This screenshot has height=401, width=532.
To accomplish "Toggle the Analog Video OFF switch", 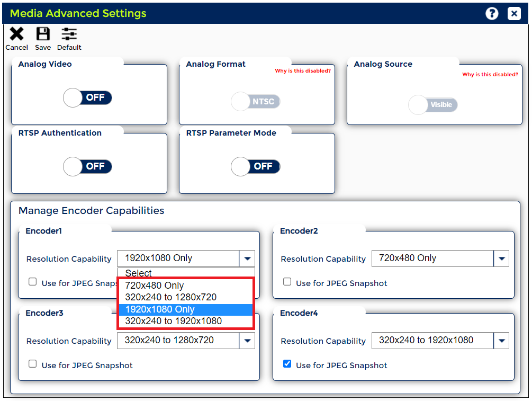I will tap(87, 98).
